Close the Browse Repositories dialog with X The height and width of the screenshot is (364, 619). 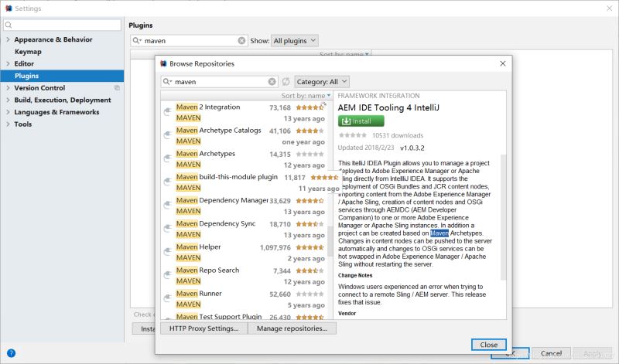click(502, 63)
